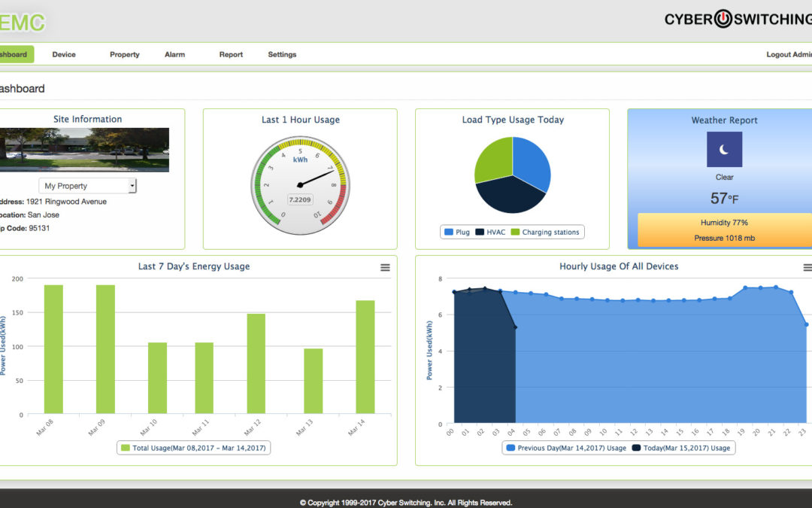Toggle Total Usage legend series

pos(194,448)
